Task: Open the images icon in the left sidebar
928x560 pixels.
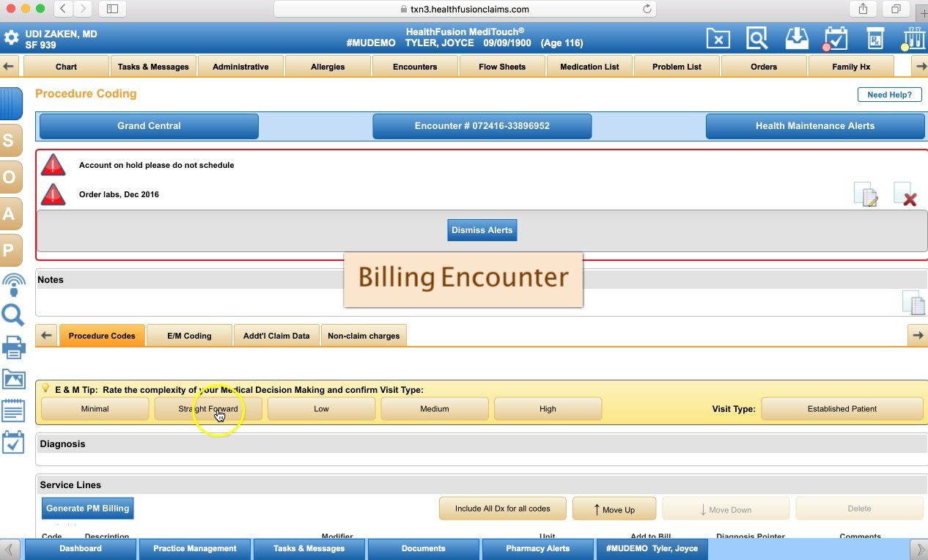Action: [14, 380]
